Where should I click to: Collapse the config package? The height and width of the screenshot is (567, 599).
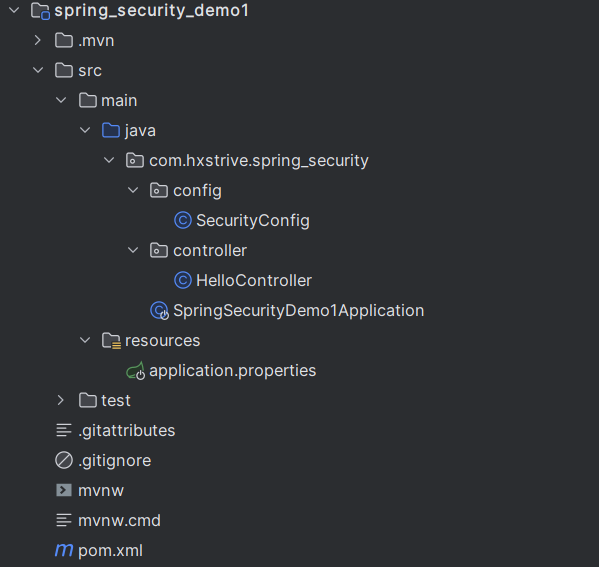point(133,190)
